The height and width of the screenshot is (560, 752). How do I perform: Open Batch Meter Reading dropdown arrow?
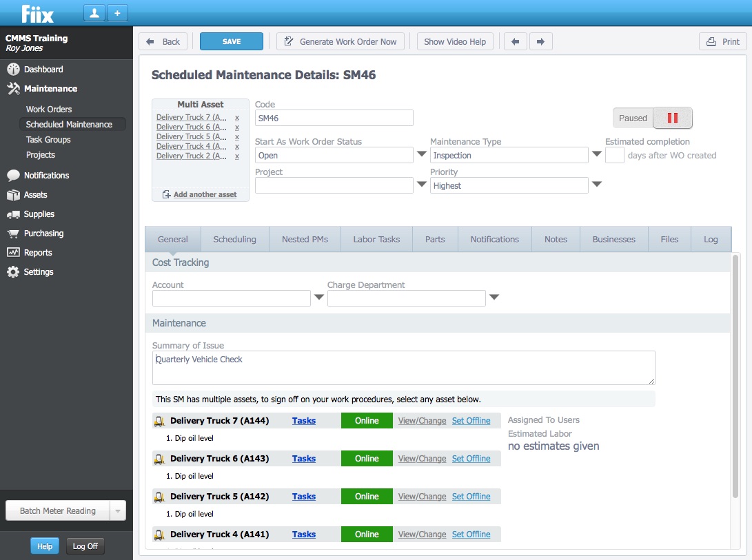[118, 511]
